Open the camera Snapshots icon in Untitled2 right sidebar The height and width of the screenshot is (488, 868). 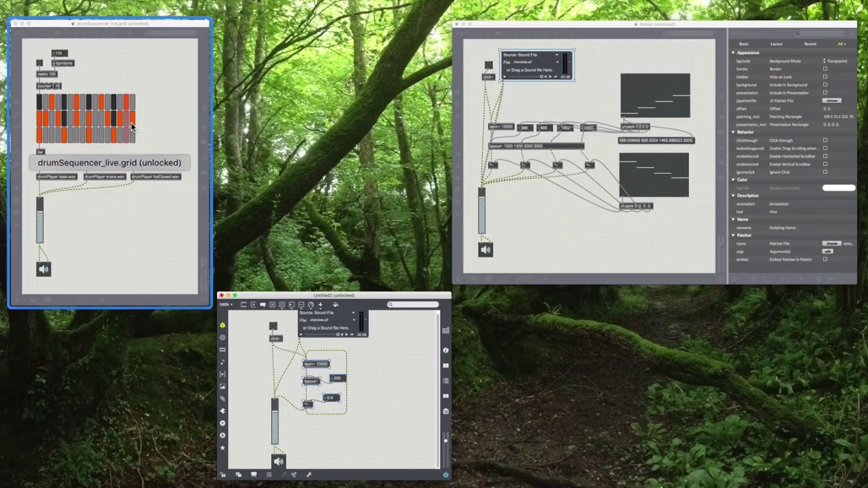(x=446, y=411)
